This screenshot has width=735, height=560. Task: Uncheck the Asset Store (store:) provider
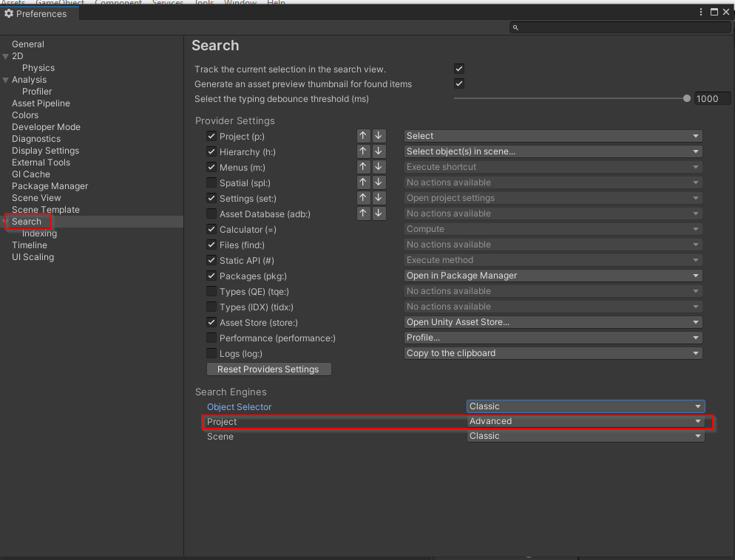pos(211,322)
